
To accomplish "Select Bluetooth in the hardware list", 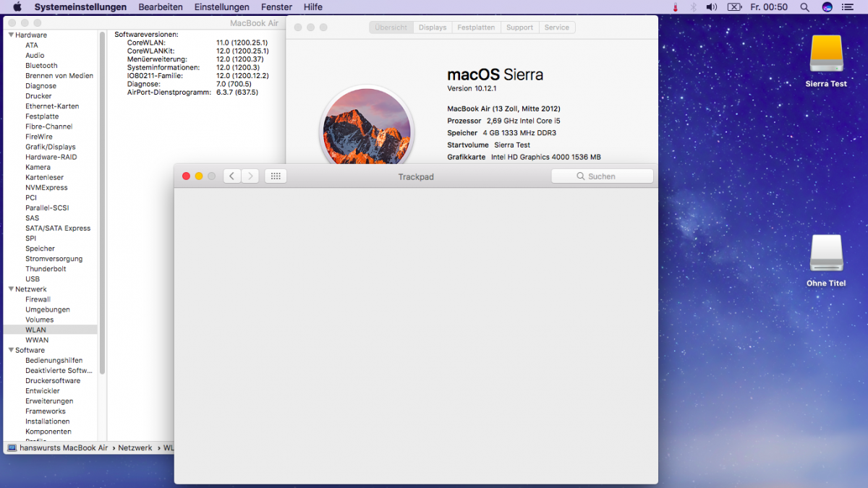I will (x=41, y=66).
